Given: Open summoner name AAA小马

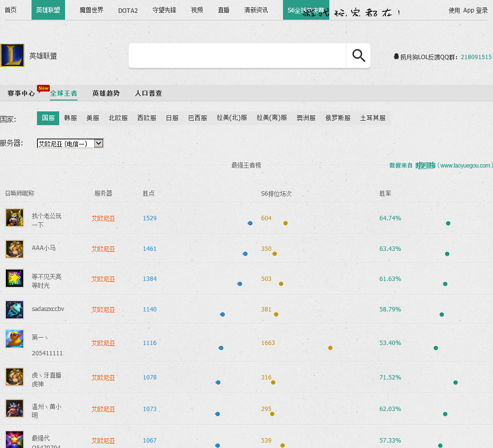Looking at the screenshot, I should click(x=44, y=248).
